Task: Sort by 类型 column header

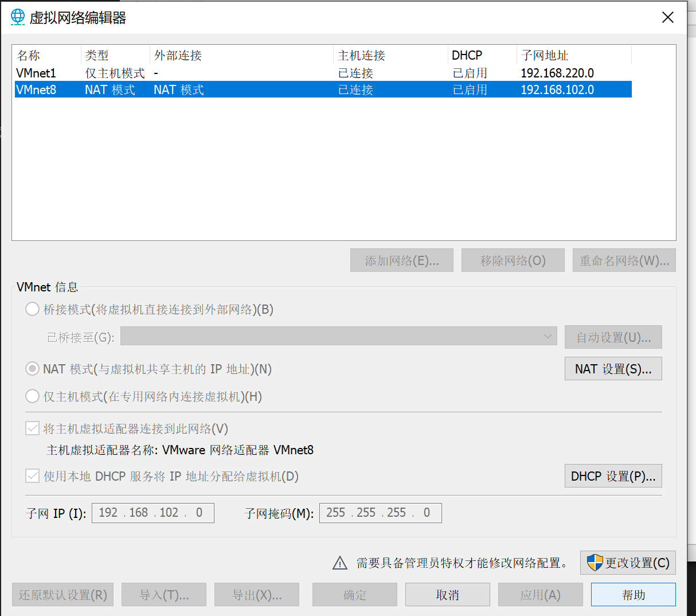Action: 115,55
